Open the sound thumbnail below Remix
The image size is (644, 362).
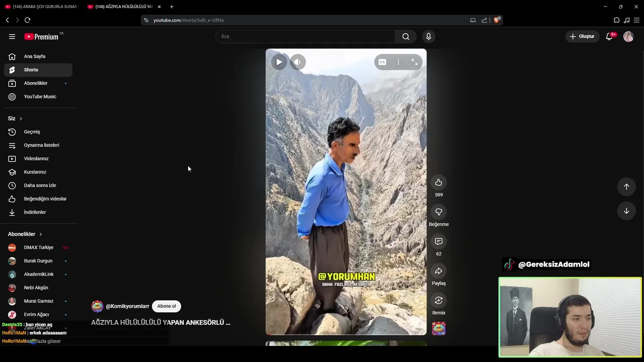pos(439,328)
